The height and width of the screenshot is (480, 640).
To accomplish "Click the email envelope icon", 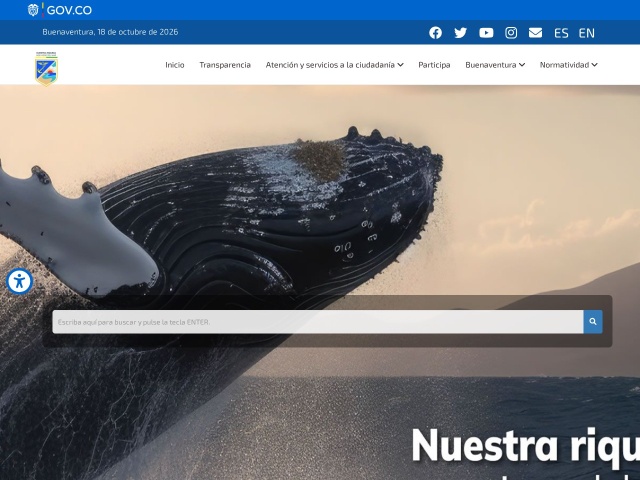I will [536, 33].
